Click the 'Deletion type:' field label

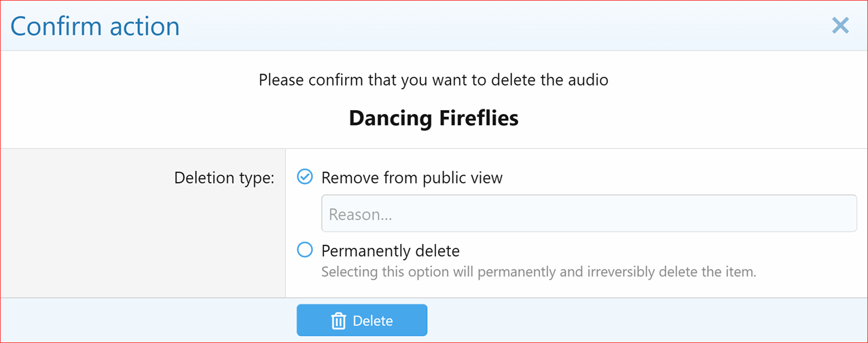224,178
